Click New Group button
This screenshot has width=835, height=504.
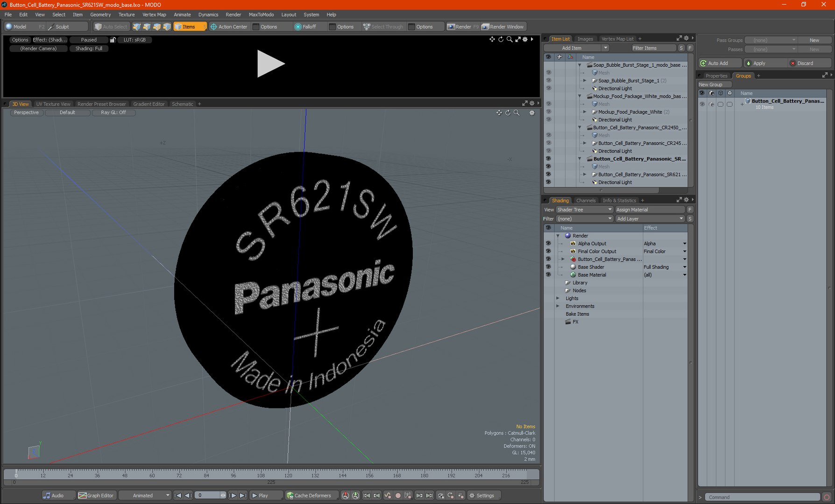point(714,84)
